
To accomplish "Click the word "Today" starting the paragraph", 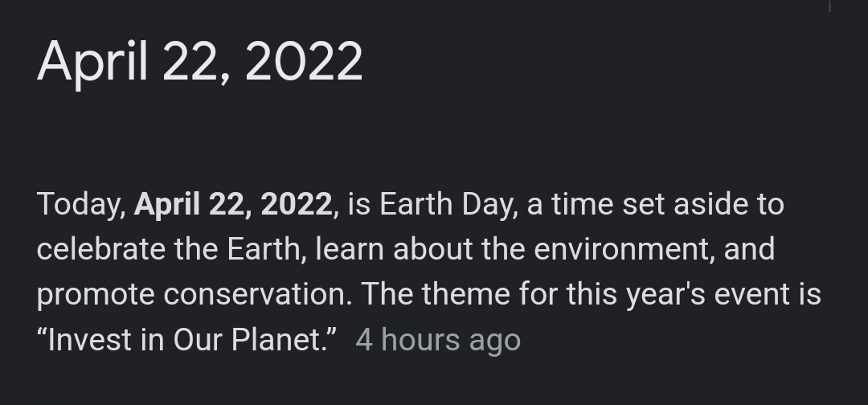I will point(80,204).
